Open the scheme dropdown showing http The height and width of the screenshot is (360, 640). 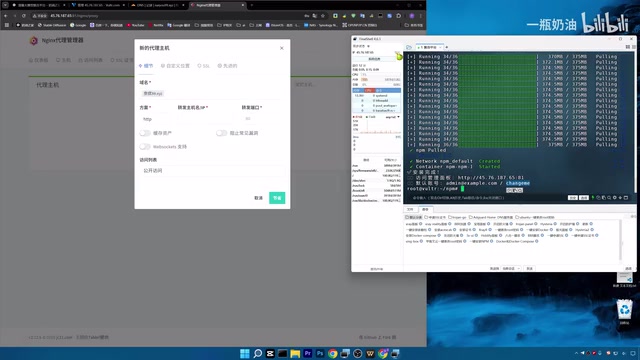155,119
